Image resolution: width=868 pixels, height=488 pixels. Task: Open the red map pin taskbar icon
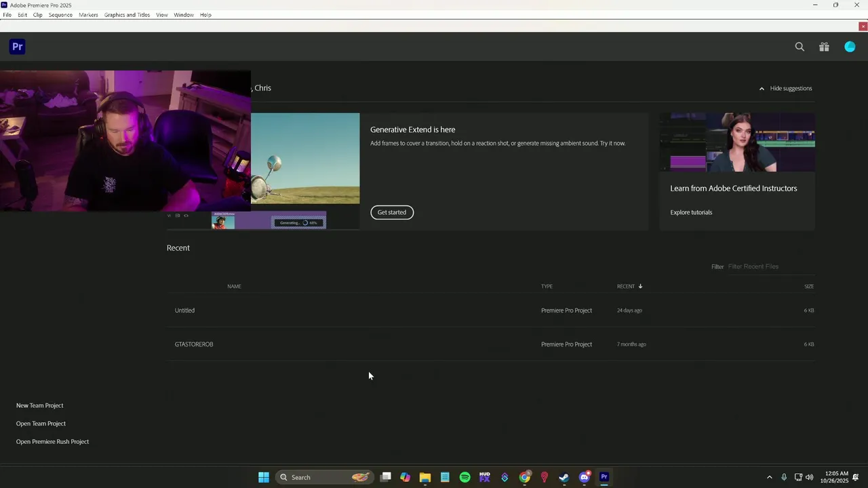coord(544,477)
